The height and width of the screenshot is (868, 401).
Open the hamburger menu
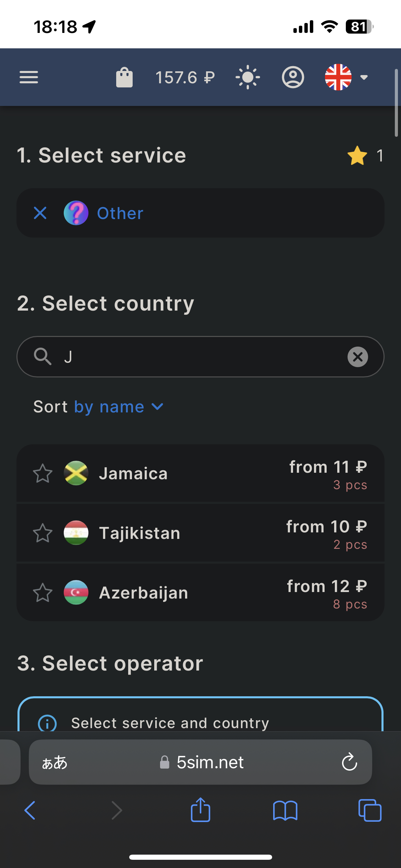click(29, 77)
